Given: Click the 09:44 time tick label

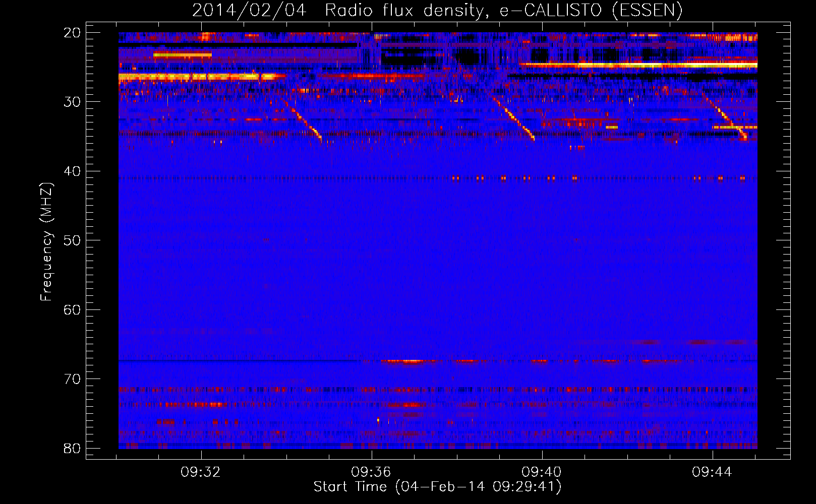Looking at the screenshot, I should tap(712, 472).
